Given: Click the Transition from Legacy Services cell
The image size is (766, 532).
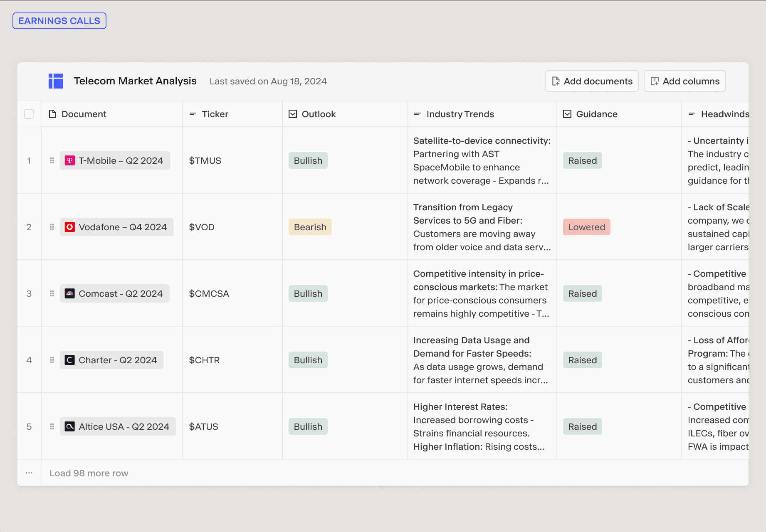Looking at the screenshot, I should click(x=482, y=227).
